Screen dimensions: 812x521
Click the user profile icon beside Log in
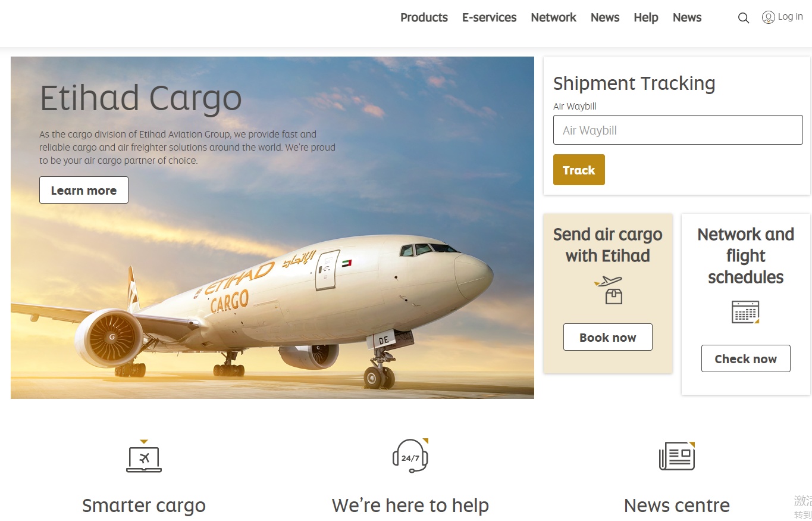click(769, 17)
